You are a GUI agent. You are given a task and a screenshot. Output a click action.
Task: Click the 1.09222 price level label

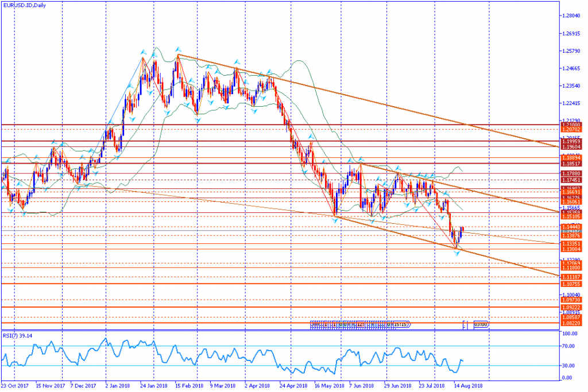click(572, 307)
